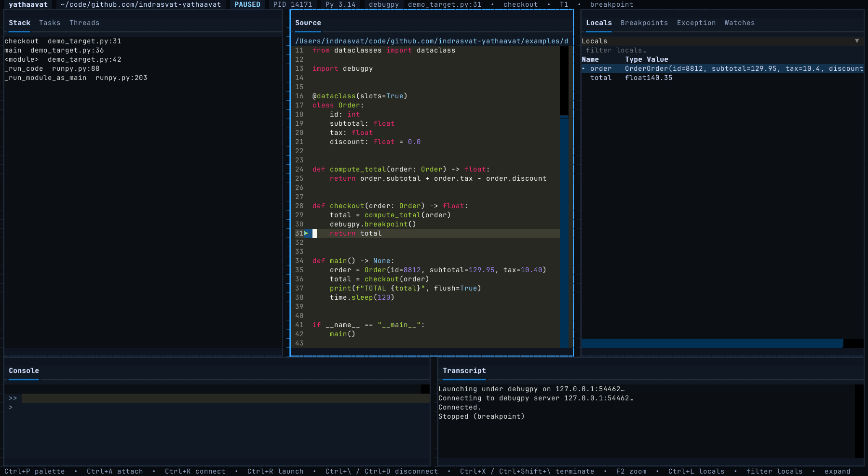Click the Connected. transcript line
Screen dimensions: 868x476
(460, 407)
